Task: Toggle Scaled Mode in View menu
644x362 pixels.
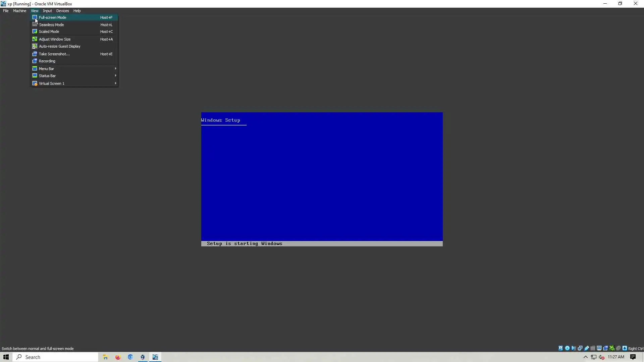Action: pos(49,32)
